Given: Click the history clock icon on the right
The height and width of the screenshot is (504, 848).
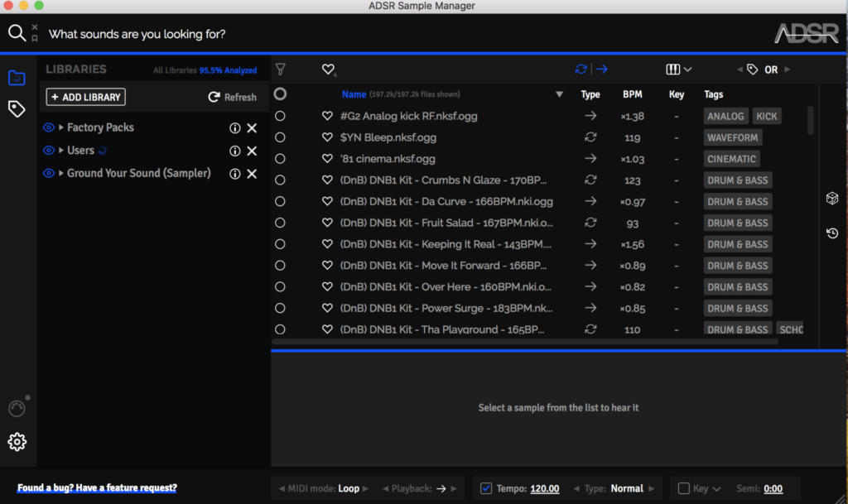Looking at the screenshot, I should [x=832, y=233].
